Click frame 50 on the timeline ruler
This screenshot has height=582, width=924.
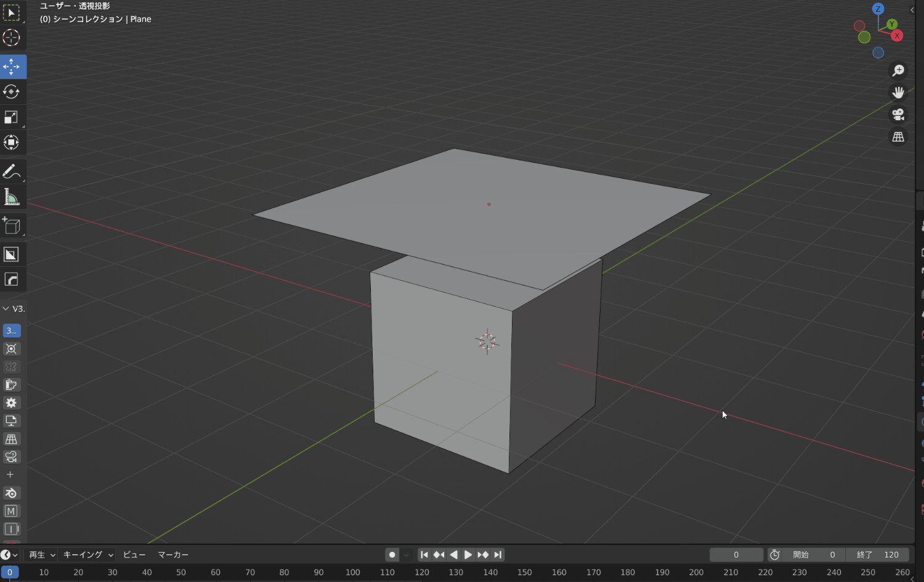point(181,572)
